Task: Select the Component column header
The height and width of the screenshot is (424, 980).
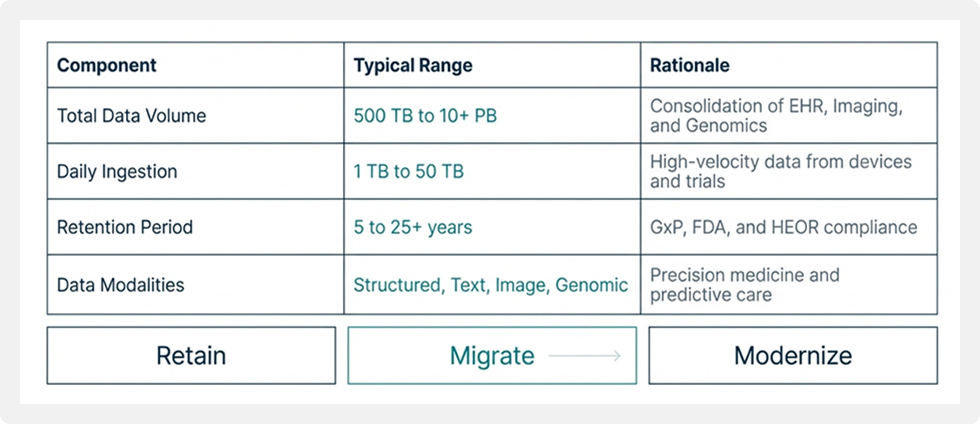Action: click(107, 65)
